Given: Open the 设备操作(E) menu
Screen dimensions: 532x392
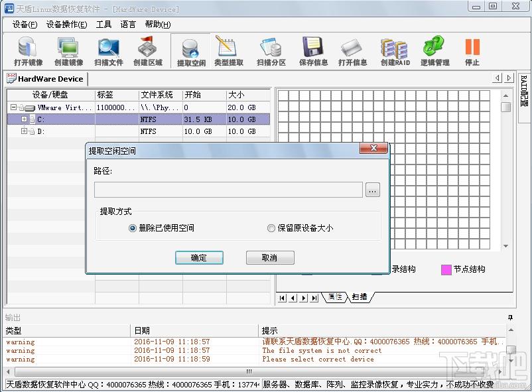Looking at the screenshot, I should (66, 25).
